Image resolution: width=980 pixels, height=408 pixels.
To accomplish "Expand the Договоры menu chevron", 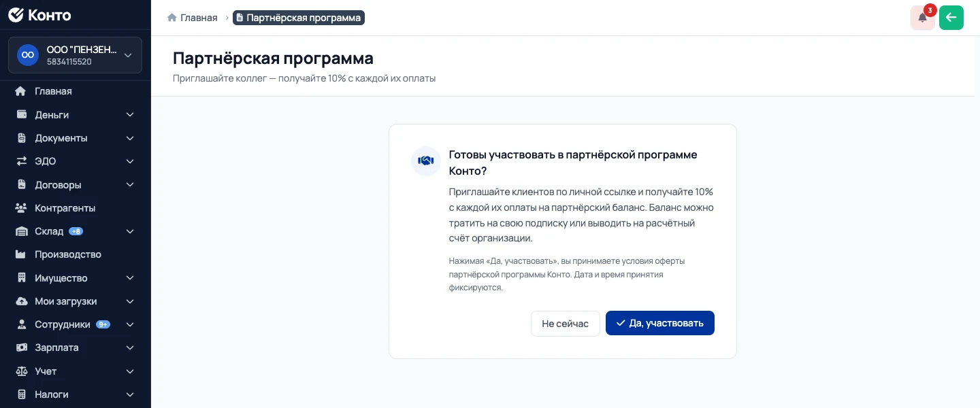I will point(130,185).
